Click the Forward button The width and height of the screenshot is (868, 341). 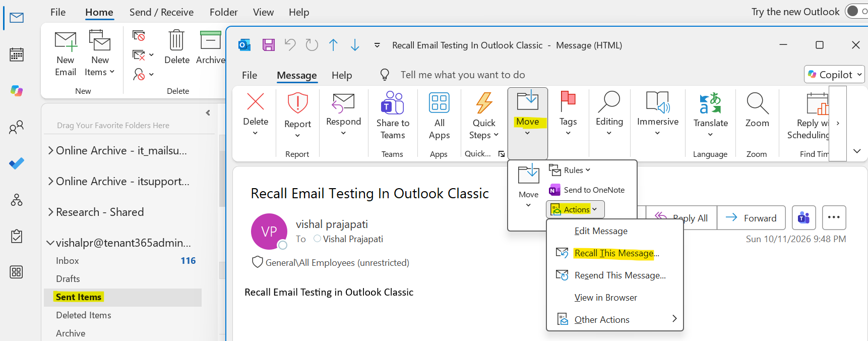[x=751, y=218]
